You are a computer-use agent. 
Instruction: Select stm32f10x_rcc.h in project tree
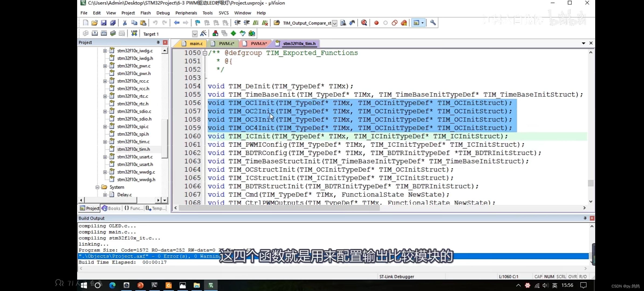133,89
